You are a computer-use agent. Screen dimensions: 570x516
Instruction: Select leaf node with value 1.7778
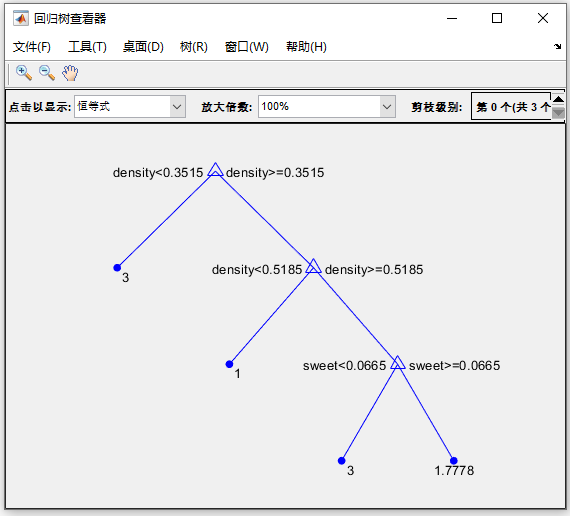point(454,461)
